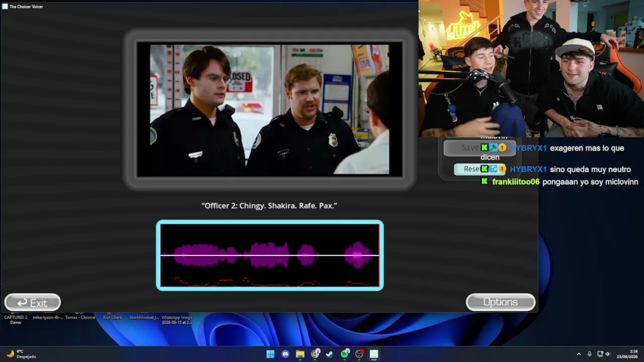
Task: Select the CAPTURED 2 Demo desktop shortcut
Action: coord(16,320)
